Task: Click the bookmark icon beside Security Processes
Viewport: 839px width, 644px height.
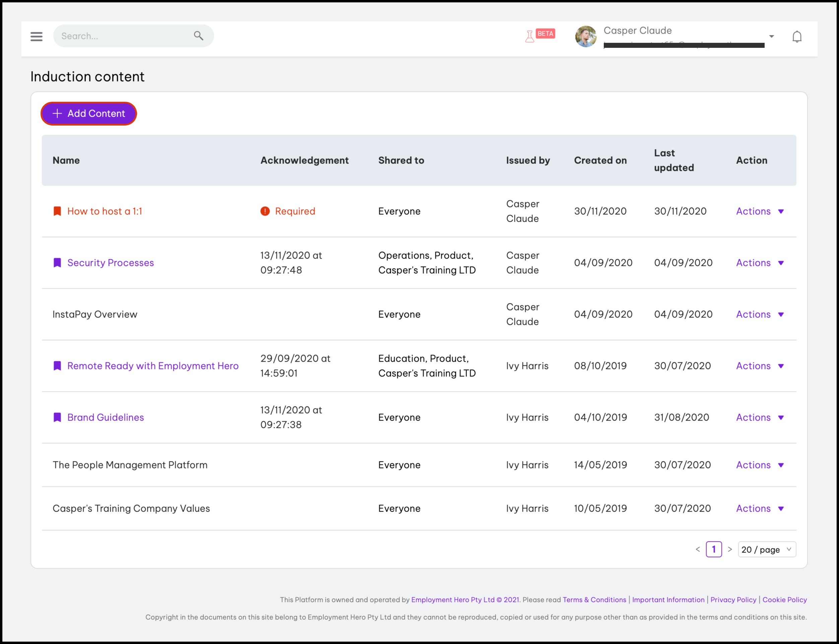Action: [x=57, y=262]
